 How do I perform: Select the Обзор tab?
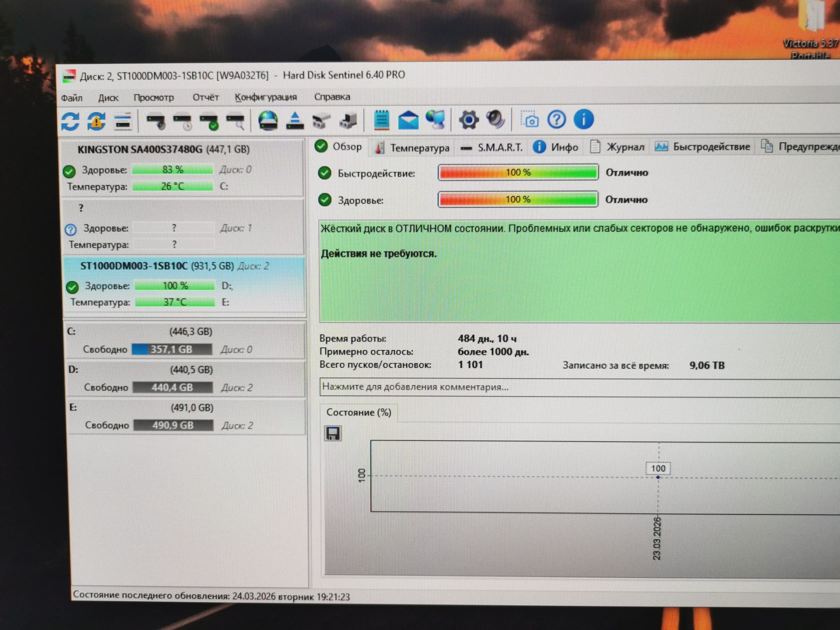tap(338, 146)
